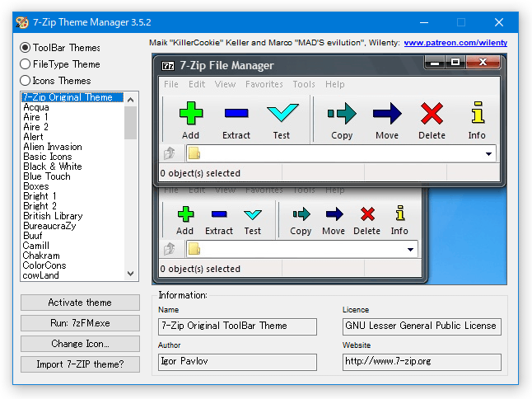Select 7-Zip Original Theme in list

coord(72,97)
